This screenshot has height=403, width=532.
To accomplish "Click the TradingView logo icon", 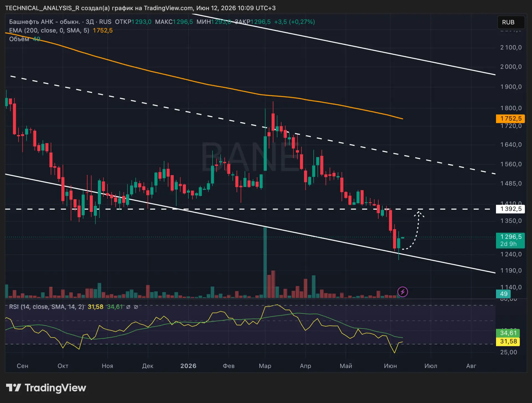I will point(14,387).
